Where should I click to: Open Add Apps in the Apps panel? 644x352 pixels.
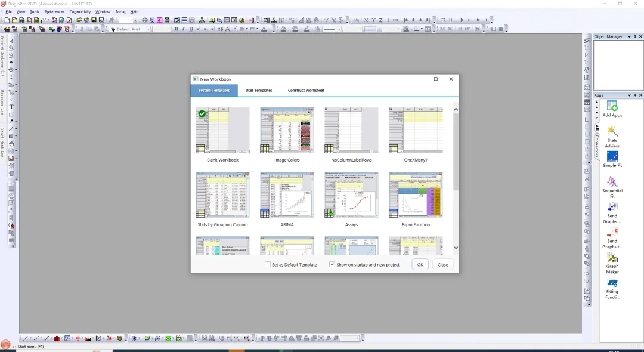pyautogui.click(x=612, y=109)
